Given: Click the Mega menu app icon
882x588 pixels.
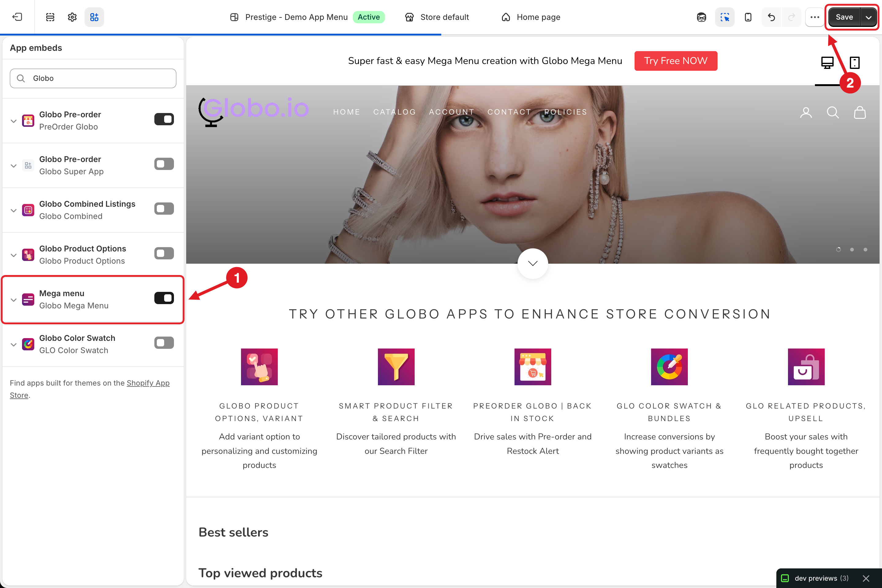Looking at the screenshot, I should [28, 300].
